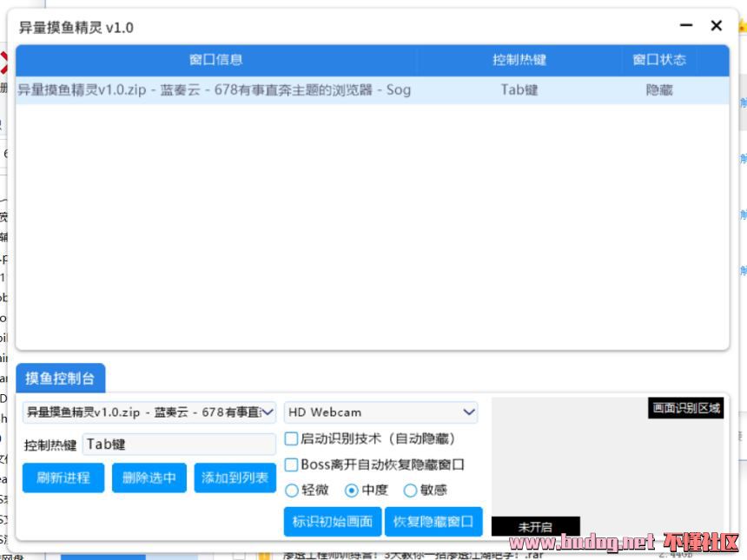Click the 窗口信息 column header
Image resolution: width=747 pixels, height=560 pixels.
tap(215, 60)
